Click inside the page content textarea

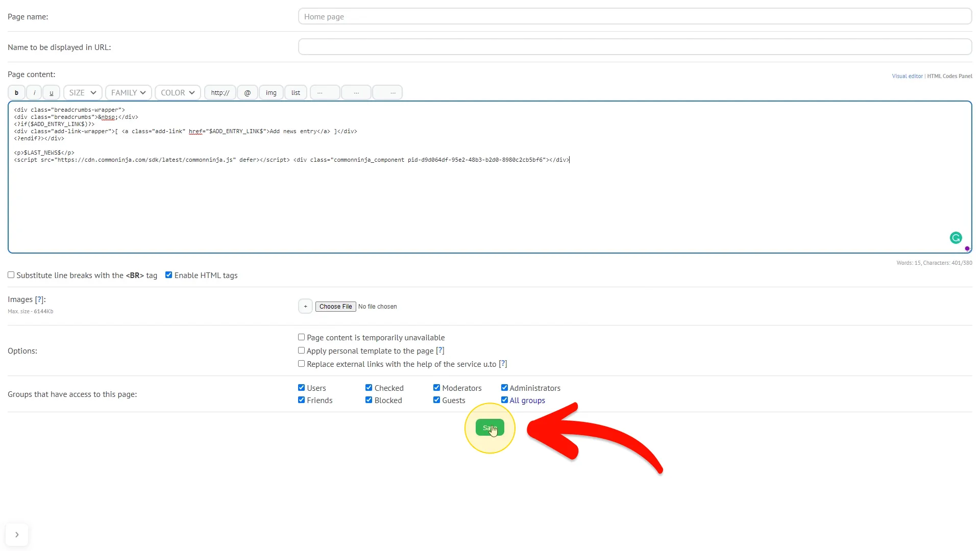click(x=490, y=177)
